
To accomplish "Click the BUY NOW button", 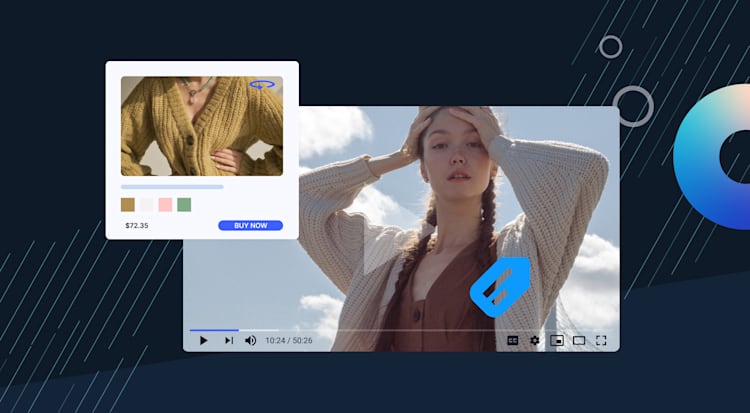I will pos(251,225).
